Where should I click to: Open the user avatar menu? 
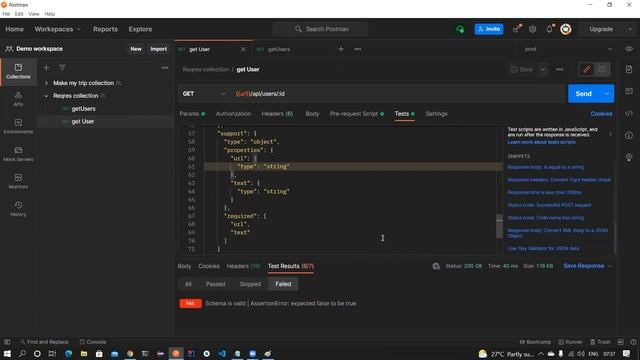tap(566, 29)
